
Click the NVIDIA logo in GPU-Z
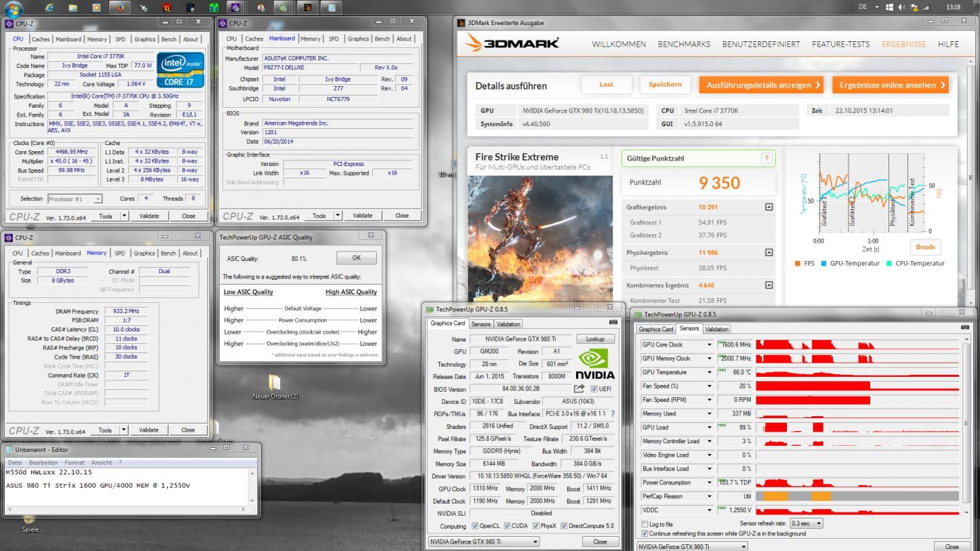[x=594, y=365]
